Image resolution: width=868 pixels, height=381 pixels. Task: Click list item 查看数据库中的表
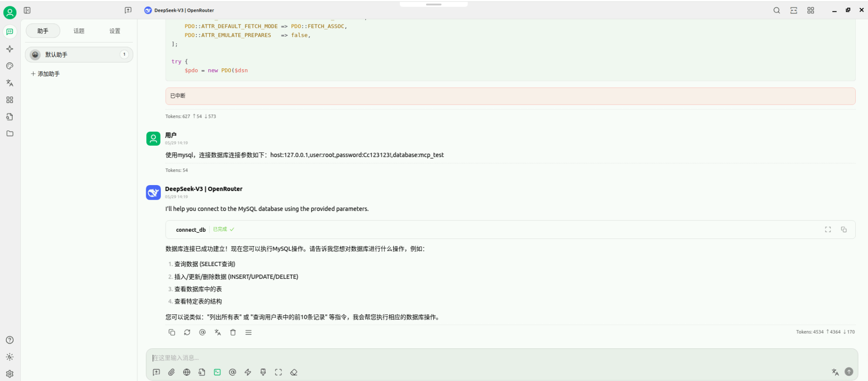[x=198, y=289]
